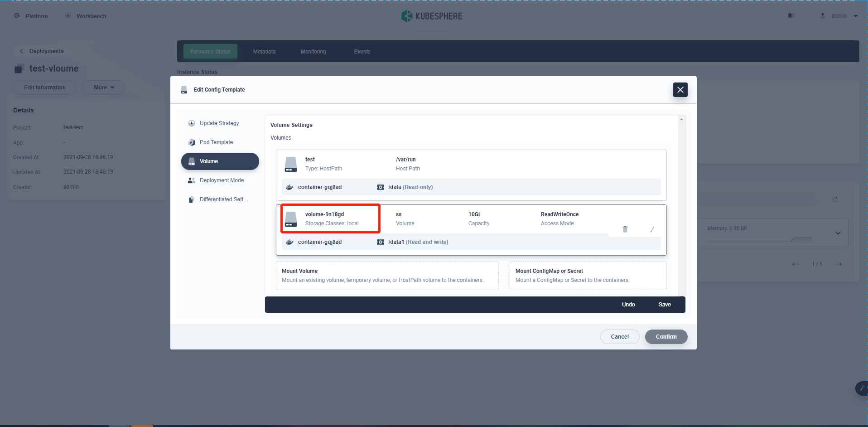Viewport: 868px width, 427px height.
Task: Open the Deployment Mode settings icon
Action: tap(191, 180)
